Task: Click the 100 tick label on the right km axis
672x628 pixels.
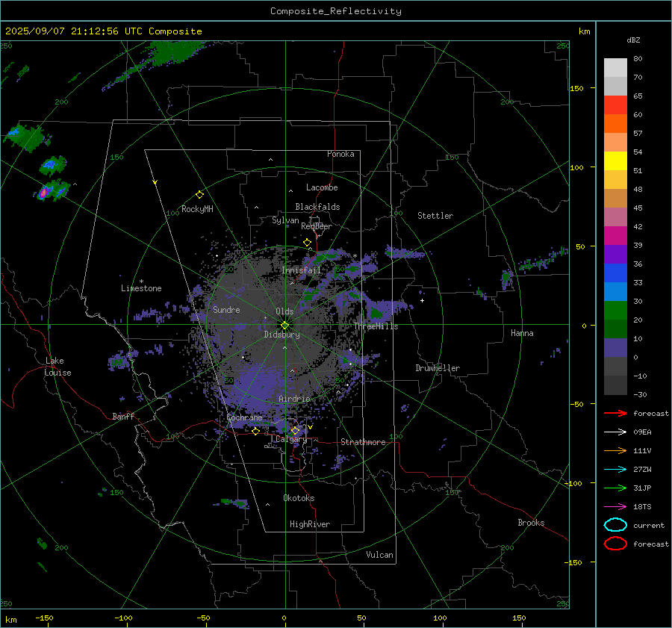Action: pyautogui.click(x=576, y=167)
